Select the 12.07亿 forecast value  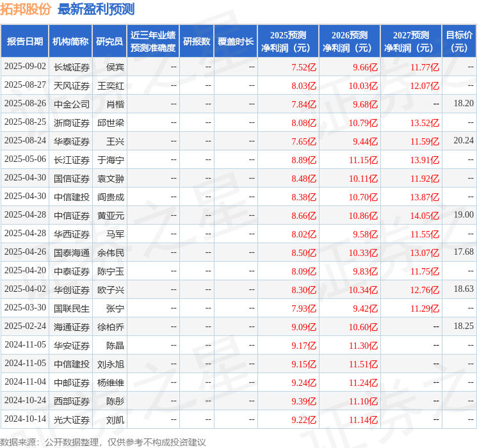(424, 86)
